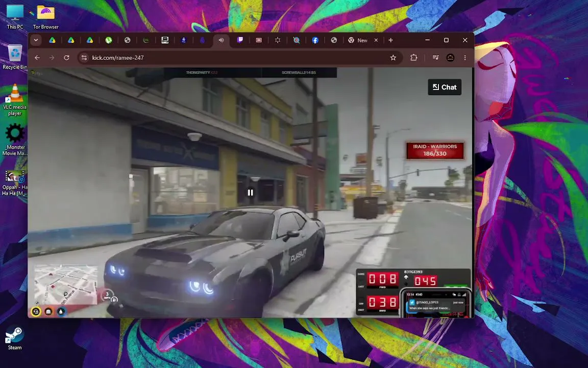Switch to the Facebook tab

click(315, 40)
